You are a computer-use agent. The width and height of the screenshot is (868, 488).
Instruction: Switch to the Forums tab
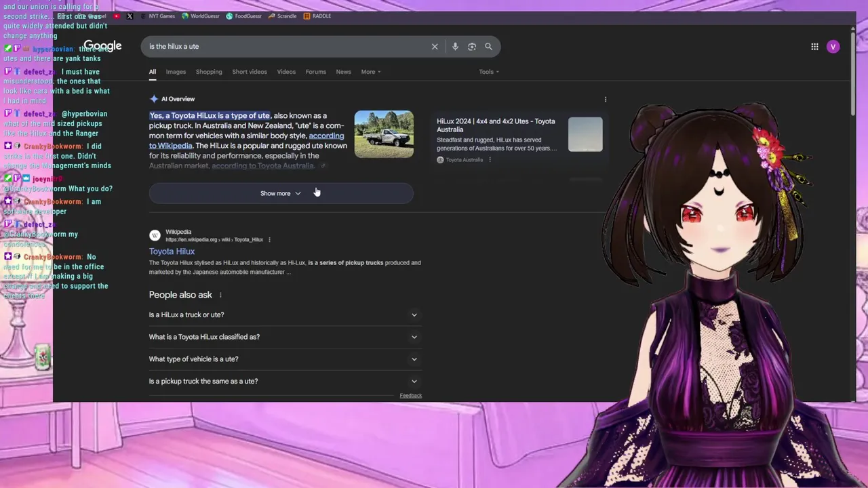tap(315, 72)
